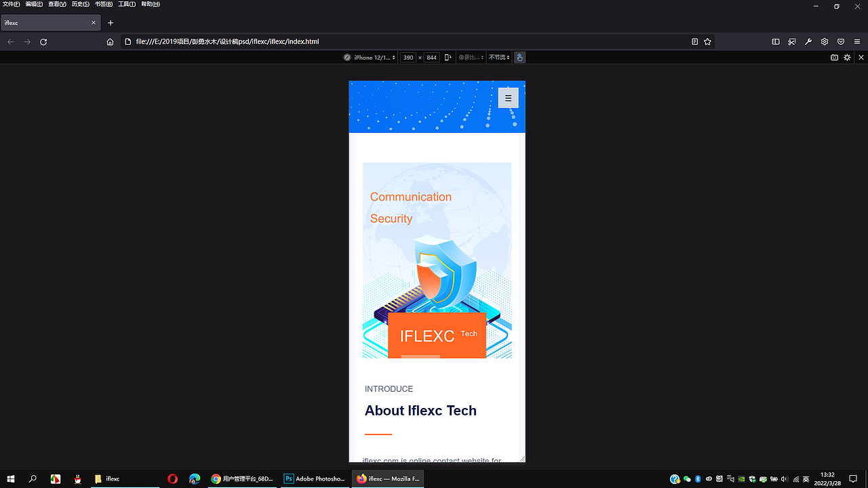The image size is (868, 488).
Task: Reload the current page
Action: [x=43, y=42]
